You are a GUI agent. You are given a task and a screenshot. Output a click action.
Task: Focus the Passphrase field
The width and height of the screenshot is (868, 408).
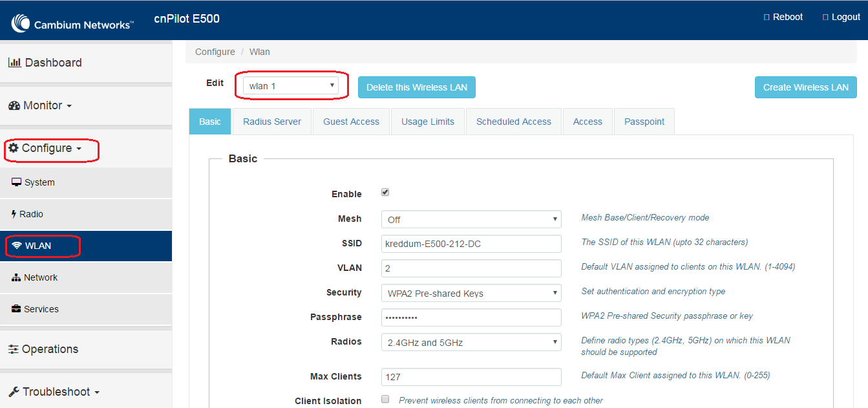pos(471,317)
